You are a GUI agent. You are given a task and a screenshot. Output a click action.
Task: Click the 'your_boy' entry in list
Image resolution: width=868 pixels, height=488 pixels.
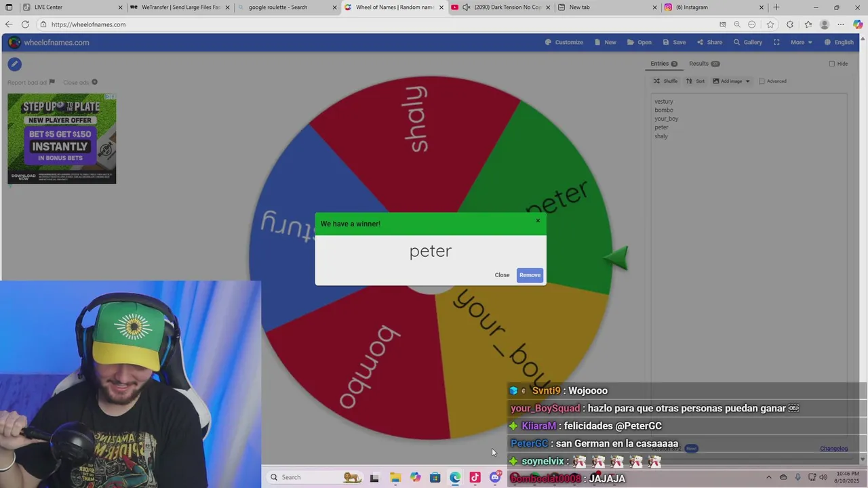pos(666,119)
